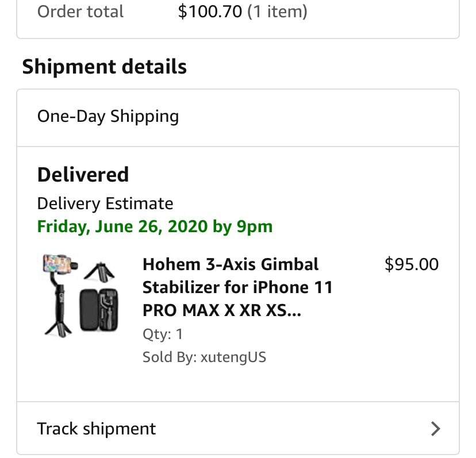Tap the small mini tripod in product image
Screen dimensions: 476x458
[x=99, y=271]
